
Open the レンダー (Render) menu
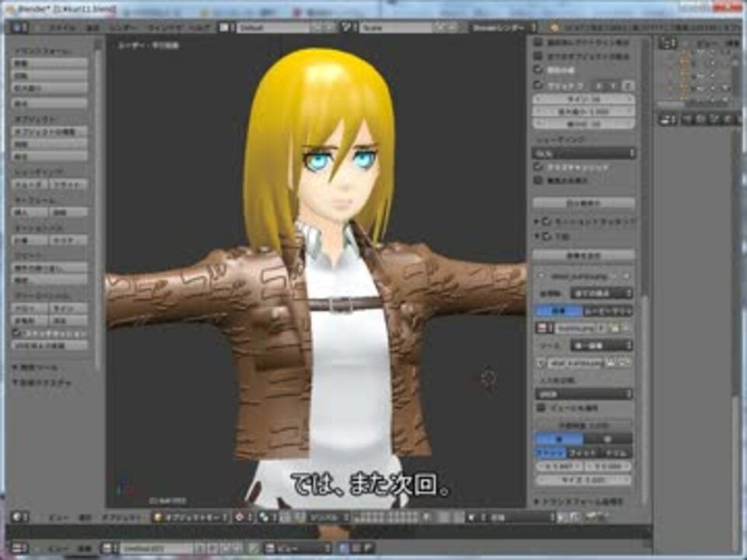coord(124,28)
